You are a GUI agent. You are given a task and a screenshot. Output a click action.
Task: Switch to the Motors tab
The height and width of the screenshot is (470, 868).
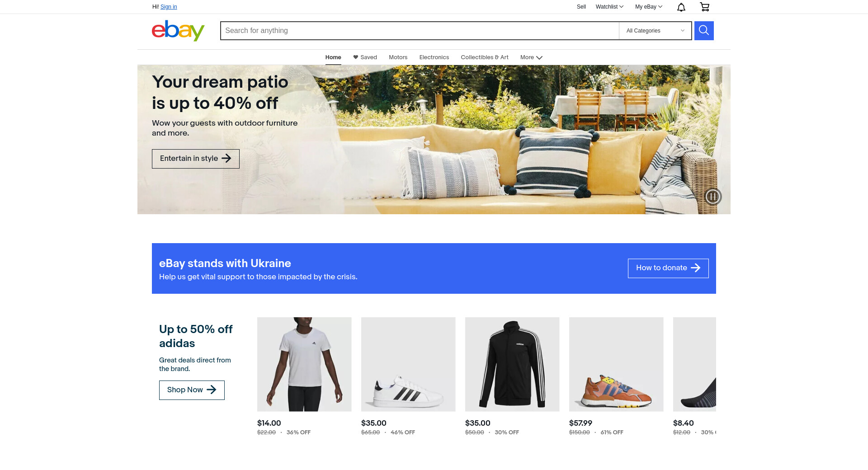point(398,57)
